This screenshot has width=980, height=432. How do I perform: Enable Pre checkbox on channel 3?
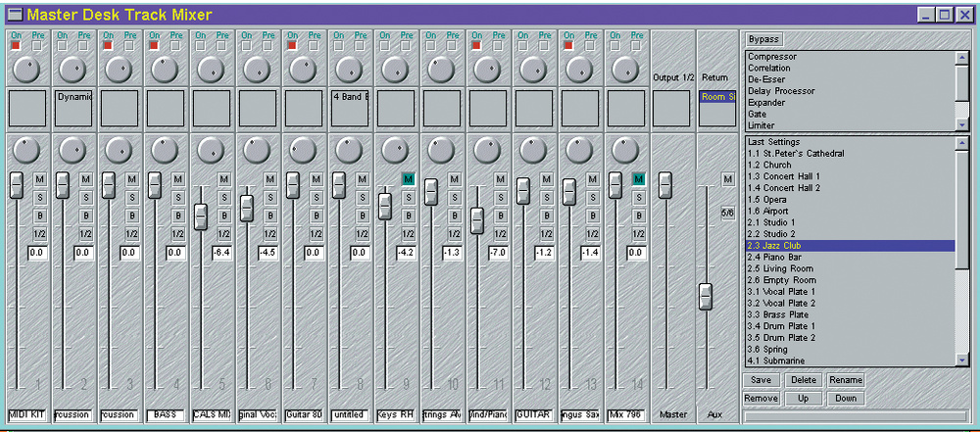point(128,46)
